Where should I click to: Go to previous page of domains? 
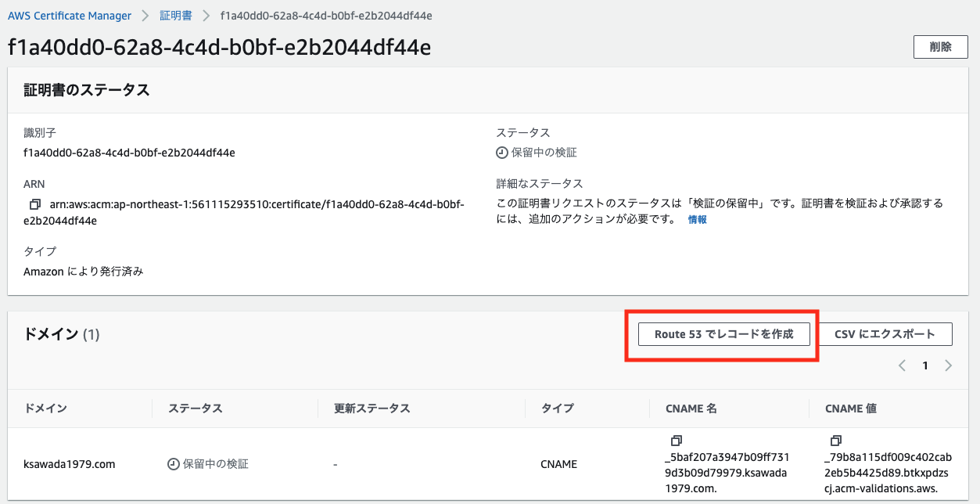pyautogui.click(x=902, y=365)
